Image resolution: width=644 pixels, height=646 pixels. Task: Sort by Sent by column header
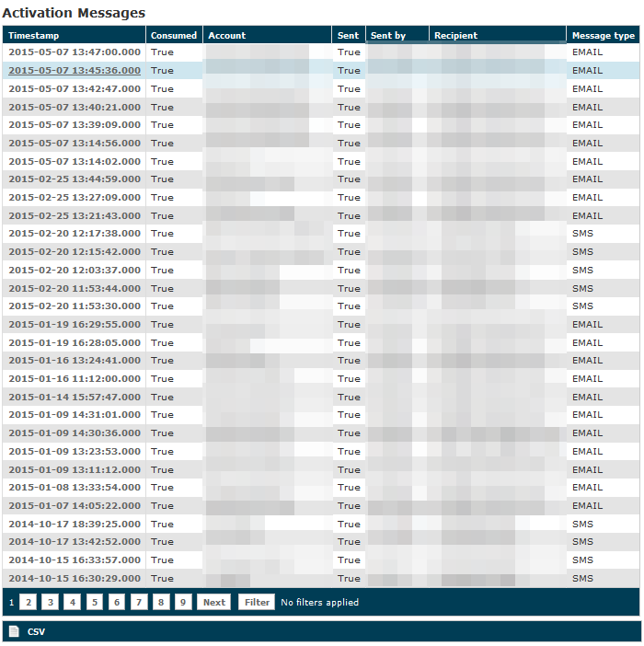click(387, 36)
